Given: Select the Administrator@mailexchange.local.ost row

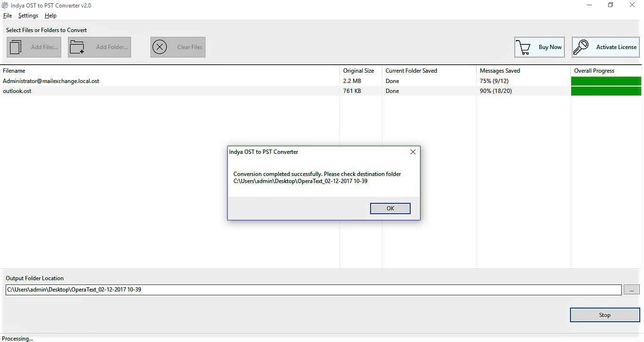Looking at the screenshot, I should (321, 81).
